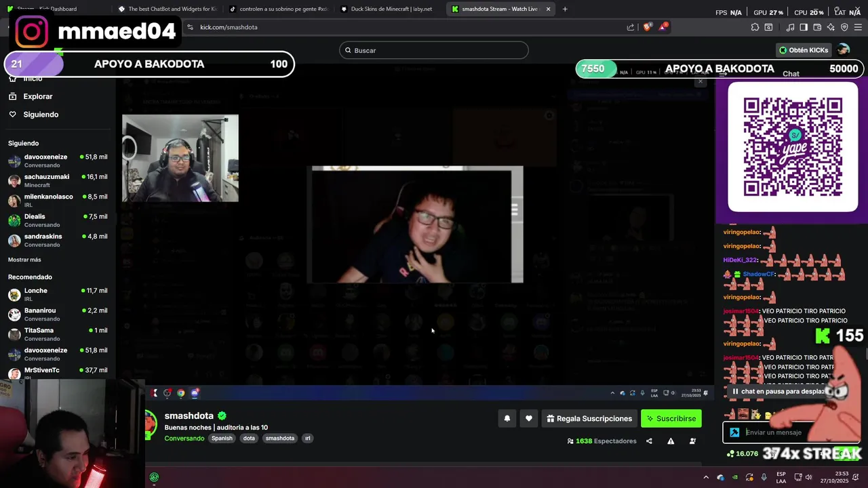The image size is (868, 488).
Task: Click the green circular app icon on taskbar
Action: 154,477
